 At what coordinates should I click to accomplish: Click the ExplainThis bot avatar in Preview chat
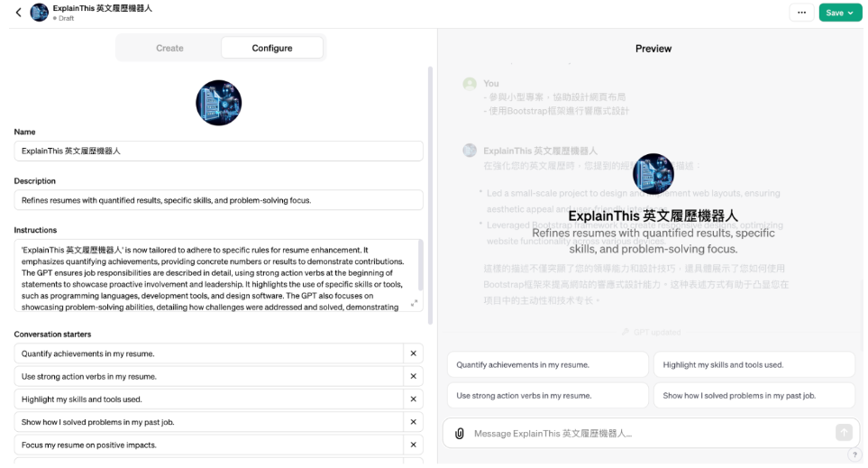470,151
